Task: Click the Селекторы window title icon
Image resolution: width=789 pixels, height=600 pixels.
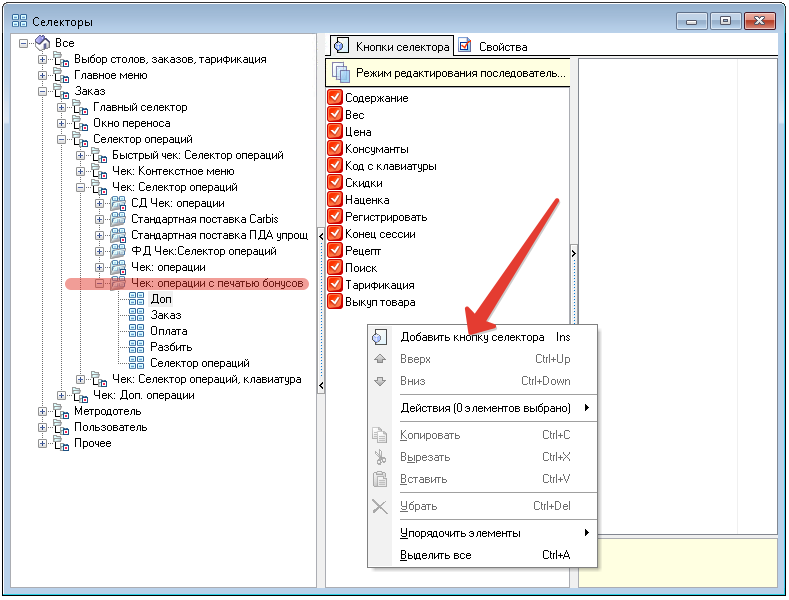Action: (x=20, y=21)
